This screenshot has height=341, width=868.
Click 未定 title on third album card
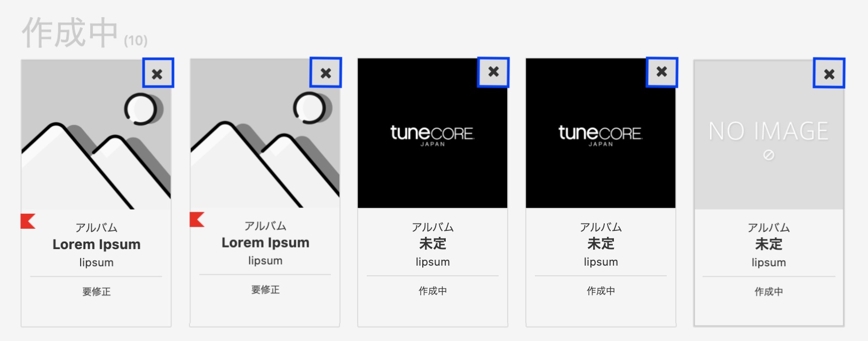point(432,244)
